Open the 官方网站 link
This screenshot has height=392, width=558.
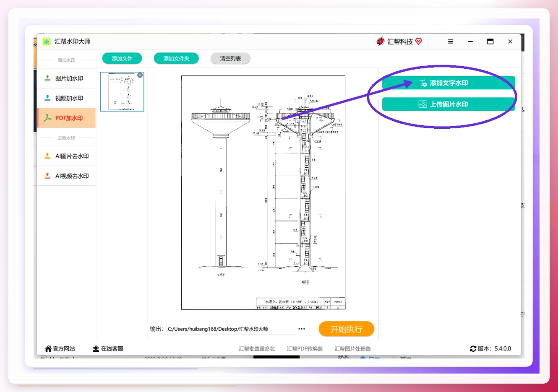60,349
